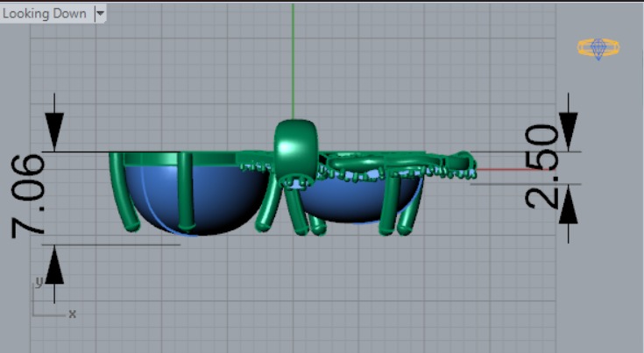Viewport: 644px width, 353px height.
Task: Select the 2.50 dimension text
Action: [541, 166]
